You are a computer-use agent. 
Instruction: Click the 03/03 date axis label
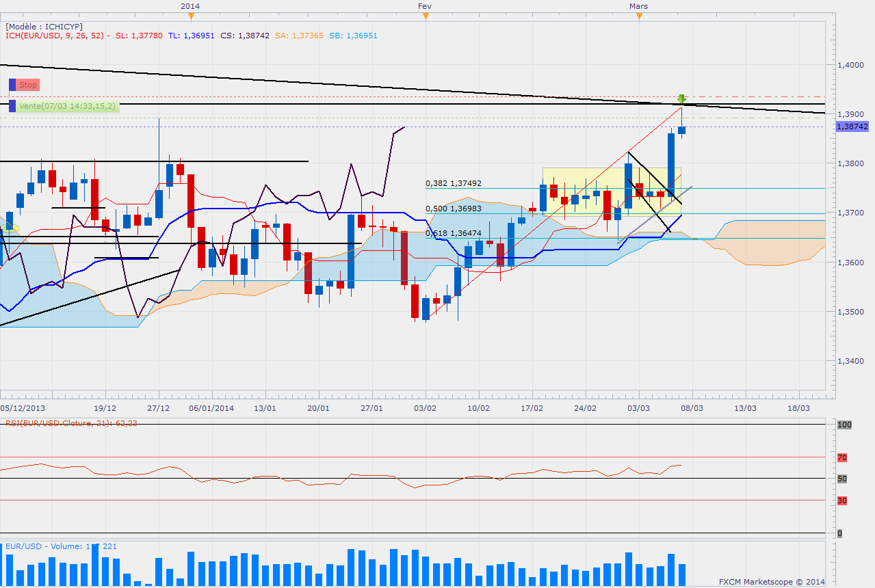[639, 407]
